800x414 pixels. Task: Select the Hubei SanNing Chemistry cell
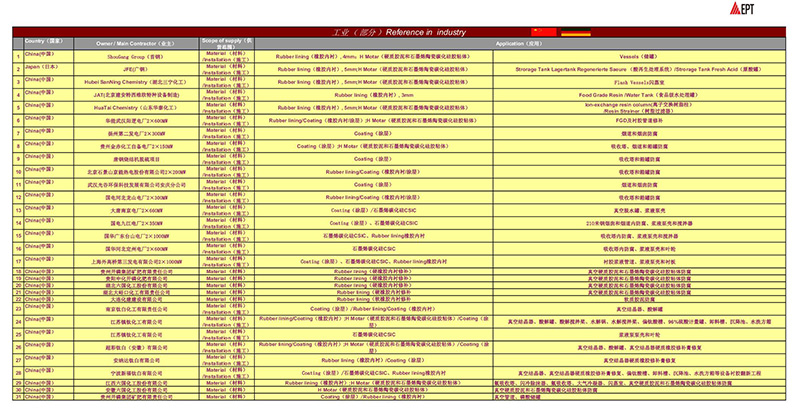point(137,82)
